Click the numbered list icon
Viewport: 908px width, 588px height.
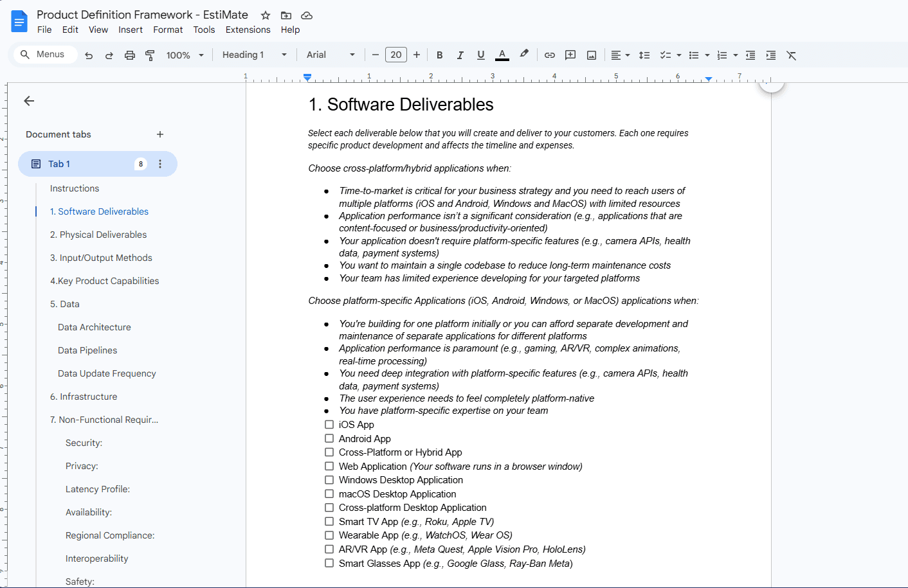[722, 55]
